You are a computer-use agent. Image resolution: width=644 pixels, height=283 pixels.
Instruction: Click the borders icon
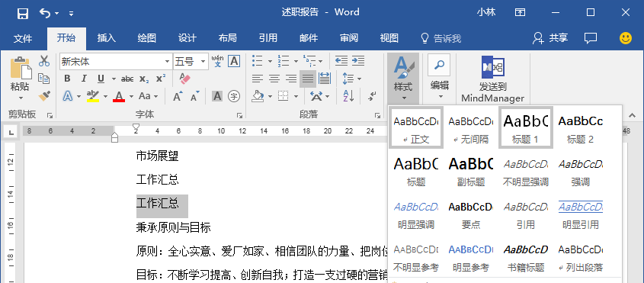(x=283, y=96)
